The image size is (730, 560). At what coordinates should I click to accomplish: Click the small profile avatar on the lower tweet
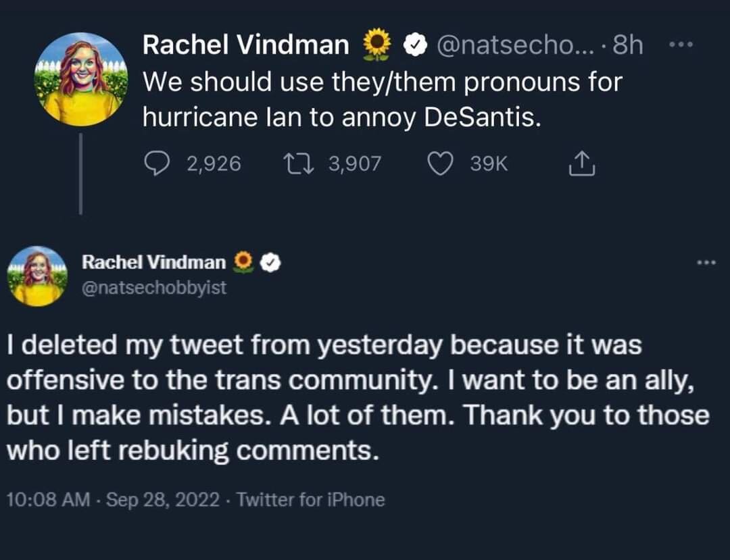tap(39, 276)
